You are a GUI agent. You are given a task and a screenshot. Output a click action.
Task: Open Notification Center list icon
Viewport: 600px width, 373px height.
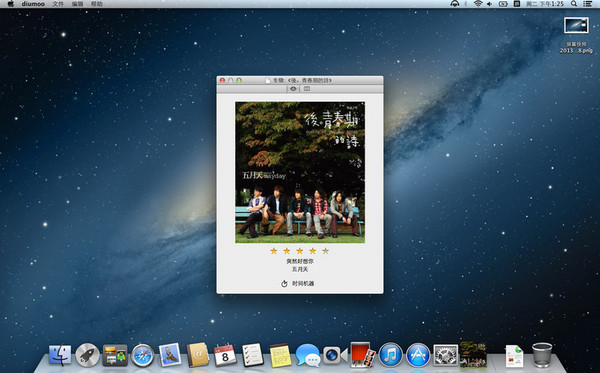tap(588, 4)
